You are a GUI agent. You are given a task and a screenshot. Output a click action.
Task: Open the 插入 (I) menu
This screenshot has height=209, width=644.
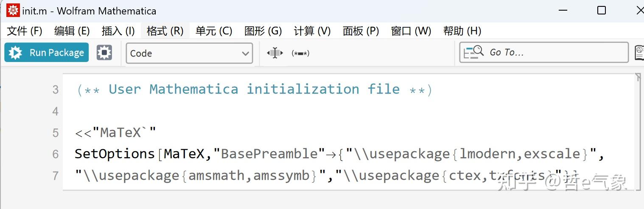118,31
